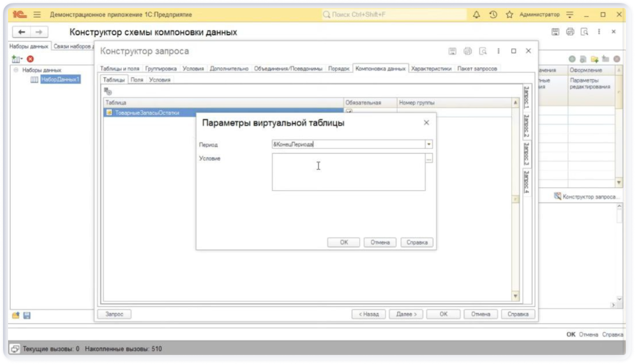635x364 pixels.
Task: Switch to the Характеристики tab
Action: point(431,68)
